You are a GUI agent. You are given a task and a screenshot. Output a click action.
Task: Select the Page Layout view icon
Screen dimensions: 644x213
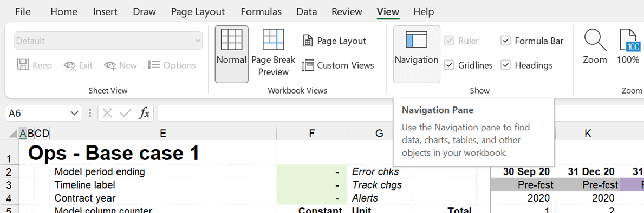(x=307, y=41)
